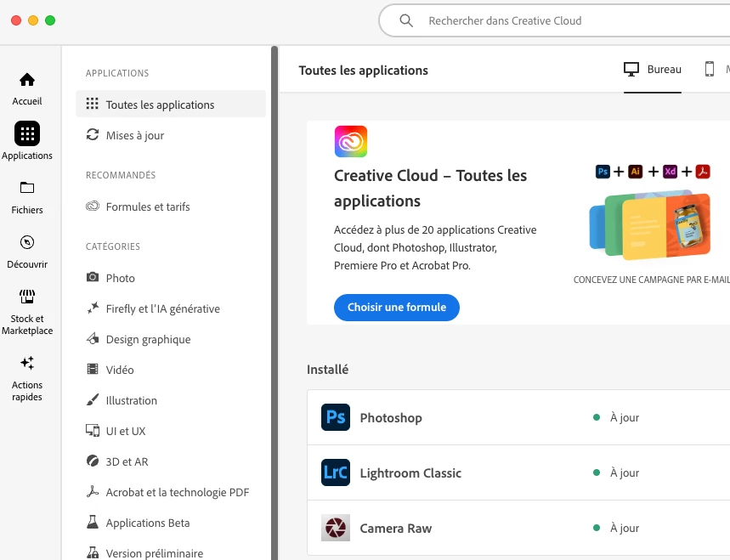Click Camera Raw's À jour status
Image resolution: width=730 pixels, height=560 pixels.
tap(625, 528)
